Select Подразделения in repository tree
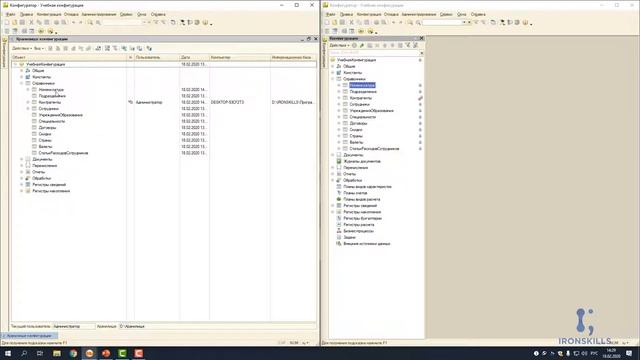640x360 pixels. (52, 96)
